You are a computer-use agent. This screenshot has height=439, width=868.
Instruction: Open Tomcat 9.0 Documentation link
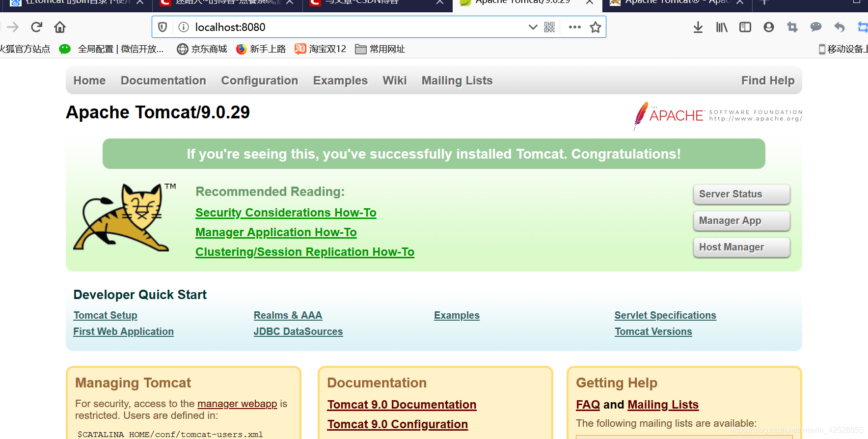pos(402,405)
